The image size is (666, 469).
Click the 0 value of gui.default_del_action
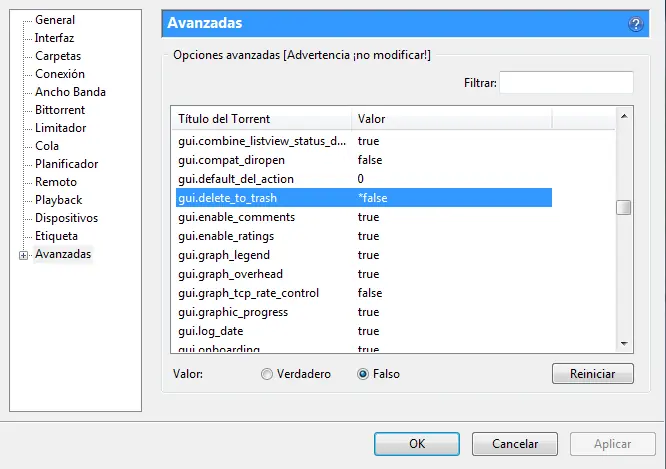361,179
